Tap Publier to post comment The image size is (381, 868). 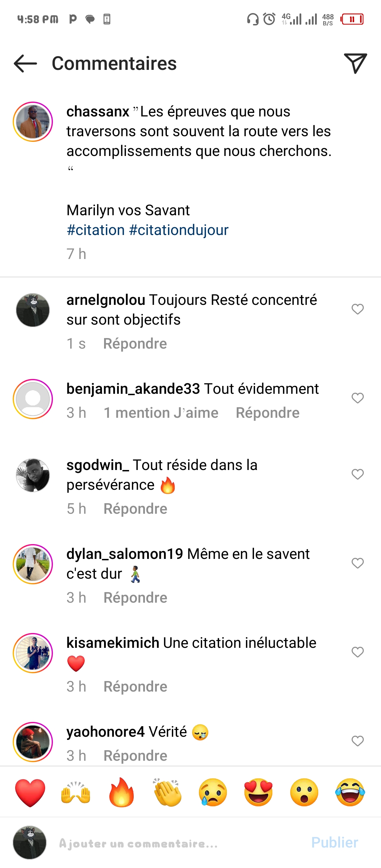(334, 843)
